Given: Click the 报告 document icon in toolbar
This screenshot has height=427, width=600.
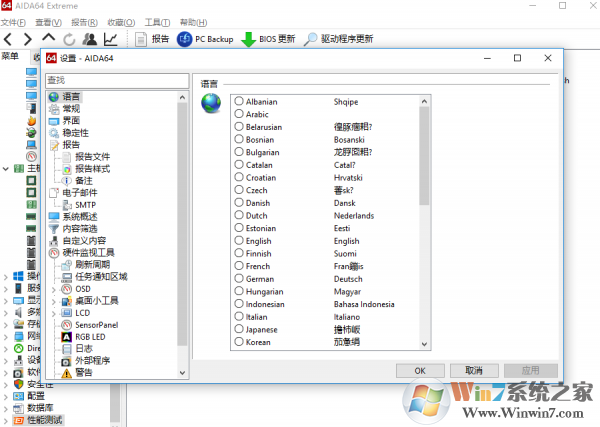Looking at the screenshot, I should [x=140, y=39].
